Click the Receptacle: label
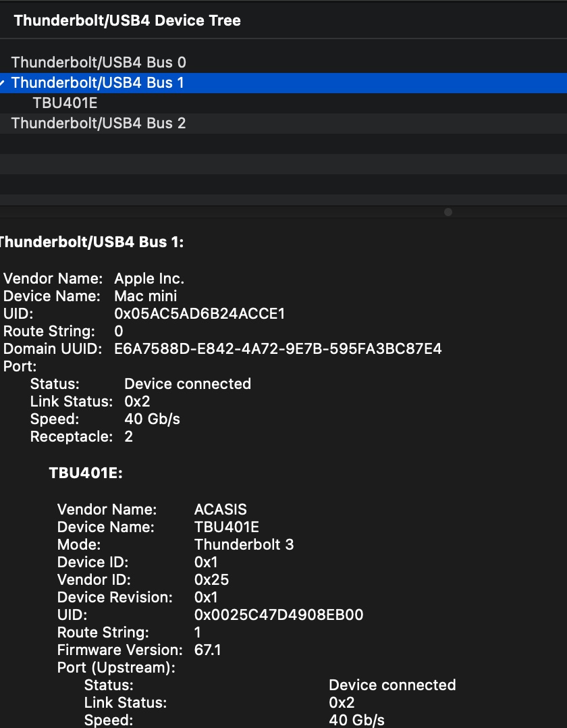Screen dimensions: 567x728 [x=72, y=436]
